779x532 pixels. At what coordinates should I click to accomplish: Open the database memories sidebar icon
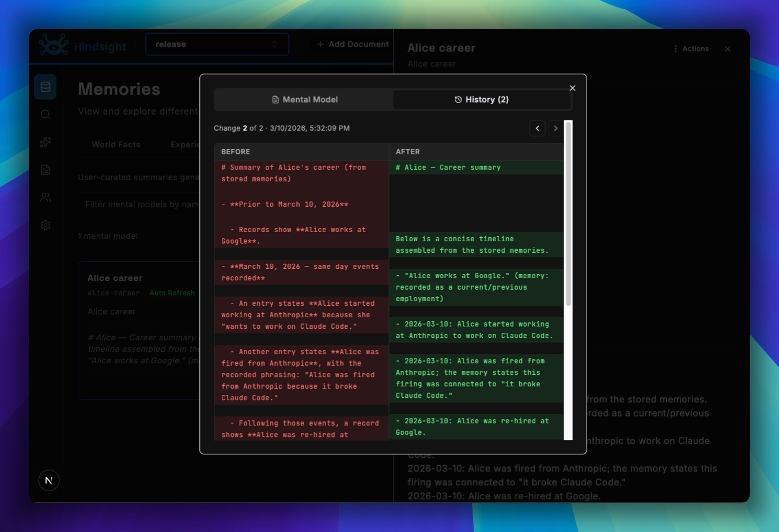tap(46, 87)
